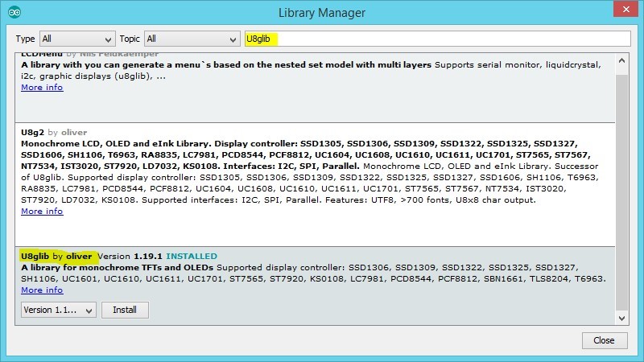Select the U8glib by oliver entry title
This screenshot has height=362, width=644.
(56, 256)
